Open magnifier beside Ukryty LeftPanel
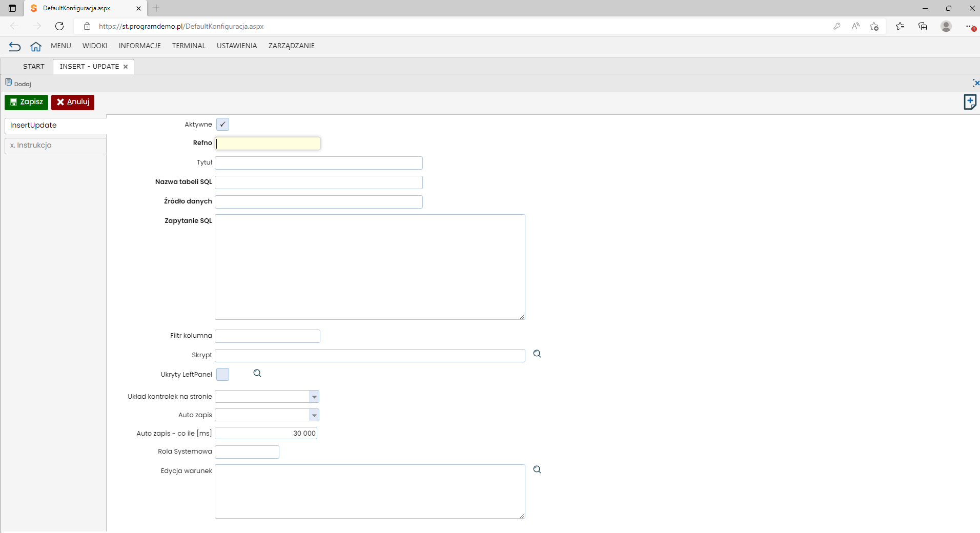The height and width of the screenshot is (533, 980). [257, 374]
